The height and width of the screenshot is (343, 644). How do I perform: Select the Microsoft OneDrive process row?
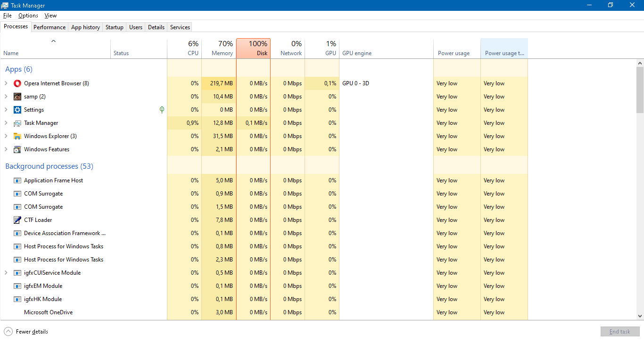click(x=264, y=312)
